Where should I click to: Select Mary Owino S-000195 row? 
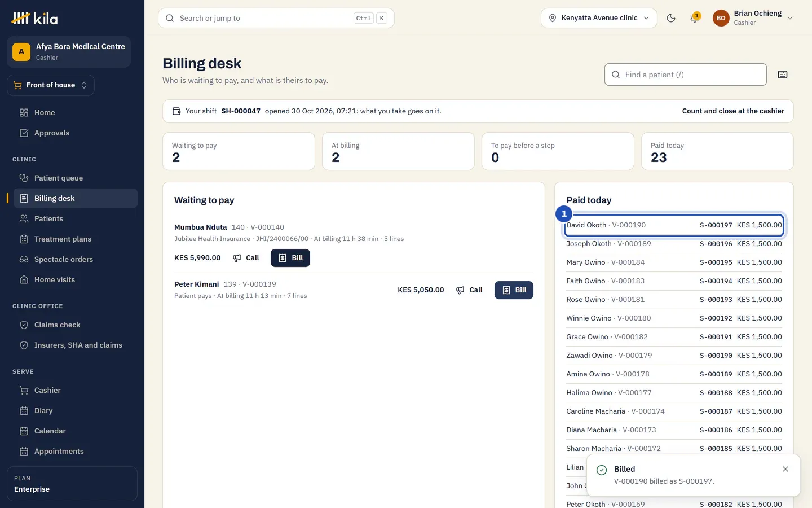point(674,262)
